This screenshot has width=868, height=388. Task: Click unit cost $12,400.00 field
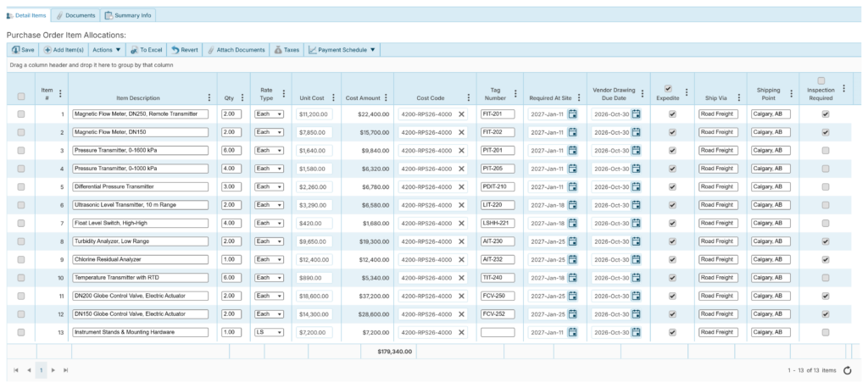(314, 259)
